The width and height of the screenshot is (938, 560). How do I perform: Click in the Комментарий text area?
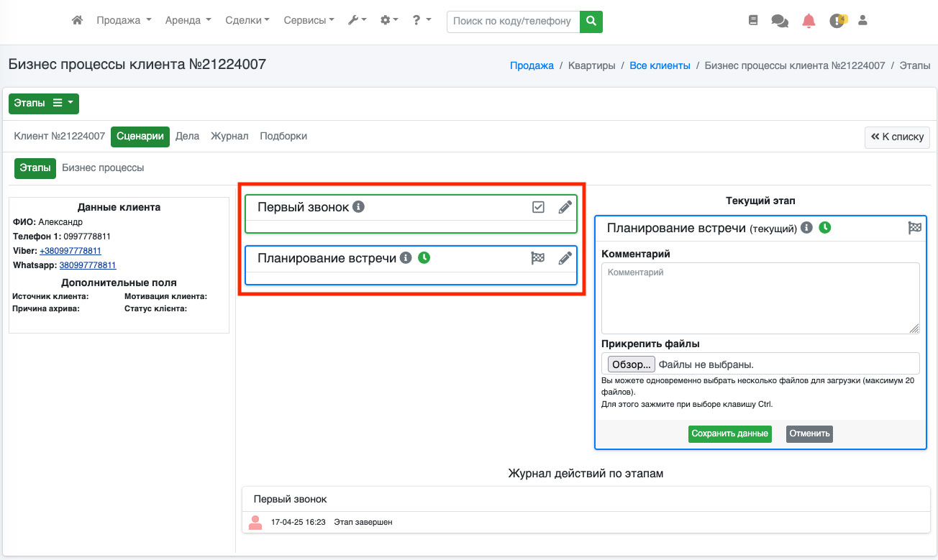coord(760,298)
